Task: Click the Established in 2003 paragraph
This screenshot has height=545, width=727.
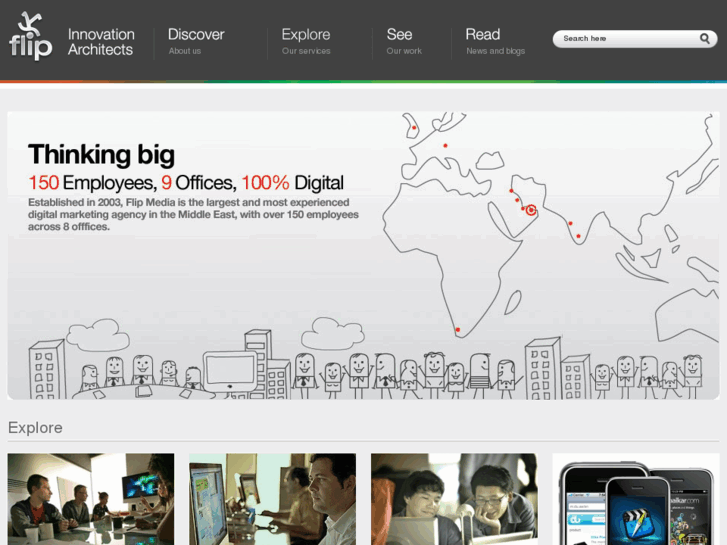Action: click(x=193, y=214)
